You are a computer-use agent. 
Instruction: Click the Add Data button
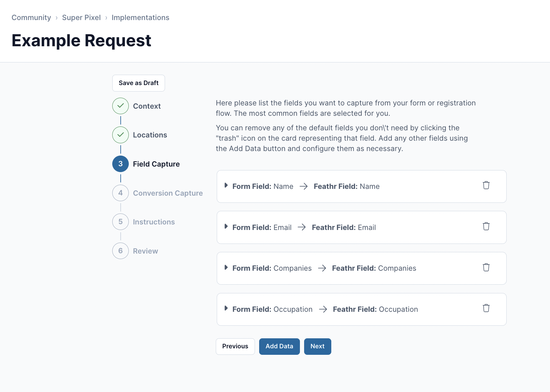point(280,346)
